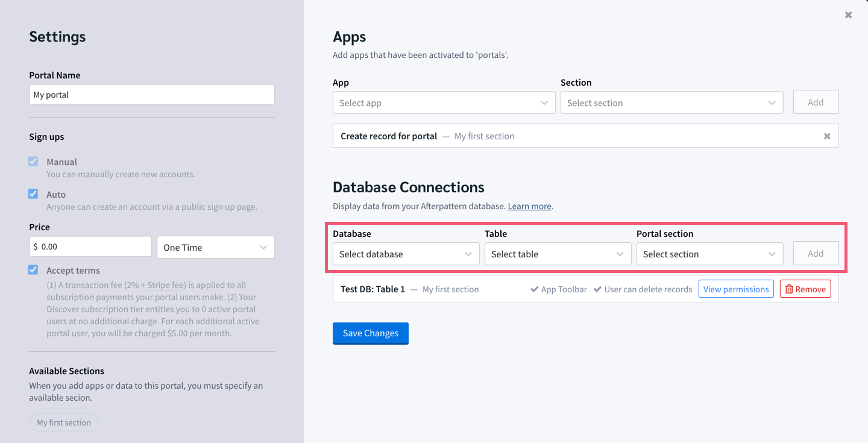Follow the Stripe fee link
The width and height of the screenshot is (868, 443).
click(166, 285)
